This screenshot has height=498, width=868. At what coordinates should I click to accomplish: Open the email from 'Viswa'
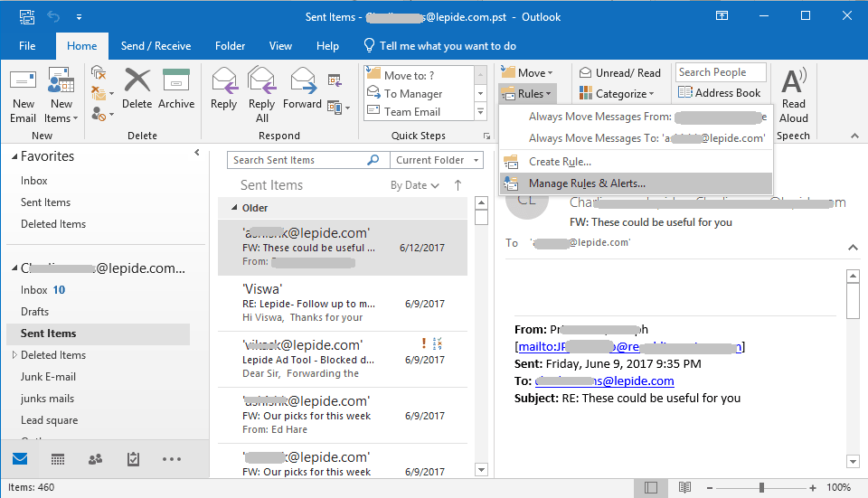click(x=342, y=303)
